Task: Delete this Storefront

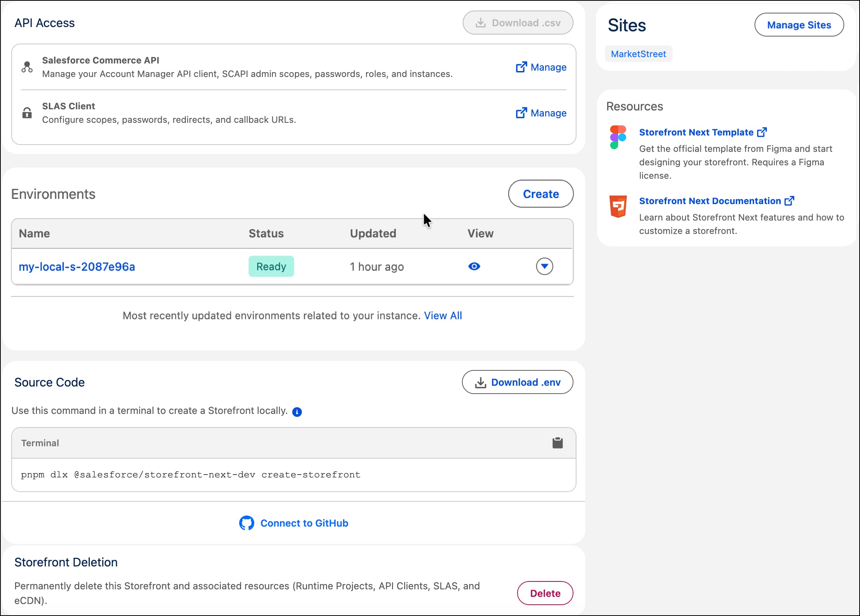Action: [x=545, y=593]
